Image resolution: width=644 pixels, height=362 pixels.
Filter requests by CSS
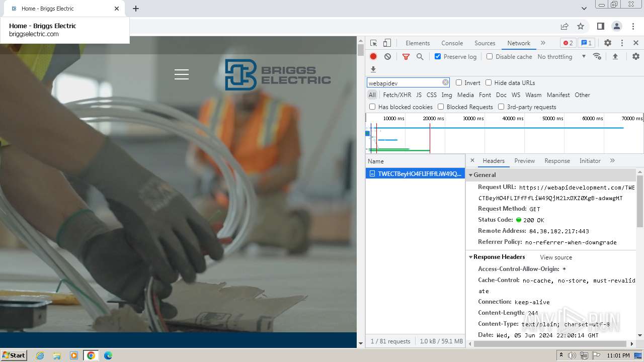(432, 95)
